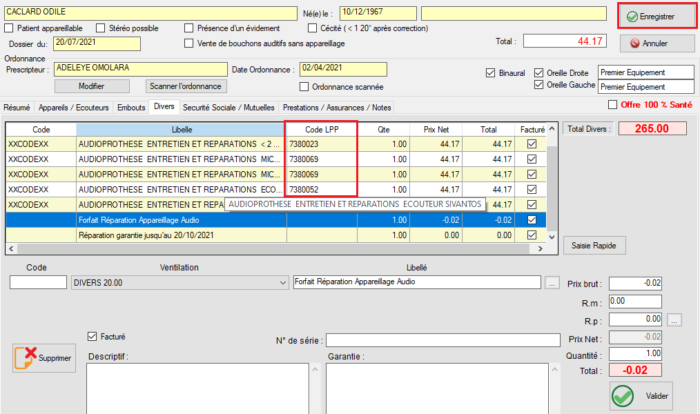Uncheck the Binaural checkbox
700x414 pixels.
coord(491,73)
